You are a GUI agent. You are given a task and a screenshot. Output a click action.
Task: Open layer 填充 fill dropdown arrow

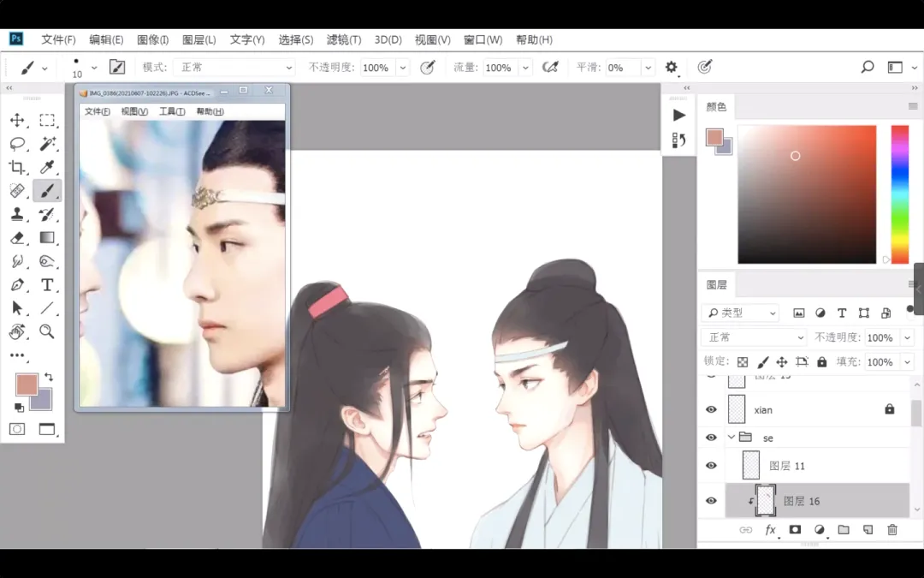pos(908,361)
